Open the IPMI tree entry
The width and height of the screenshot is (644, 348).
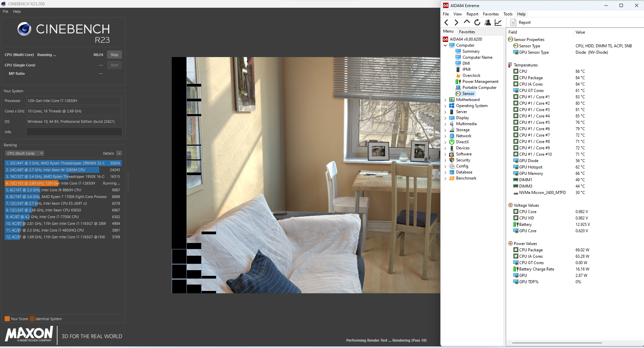pos(466,69)
